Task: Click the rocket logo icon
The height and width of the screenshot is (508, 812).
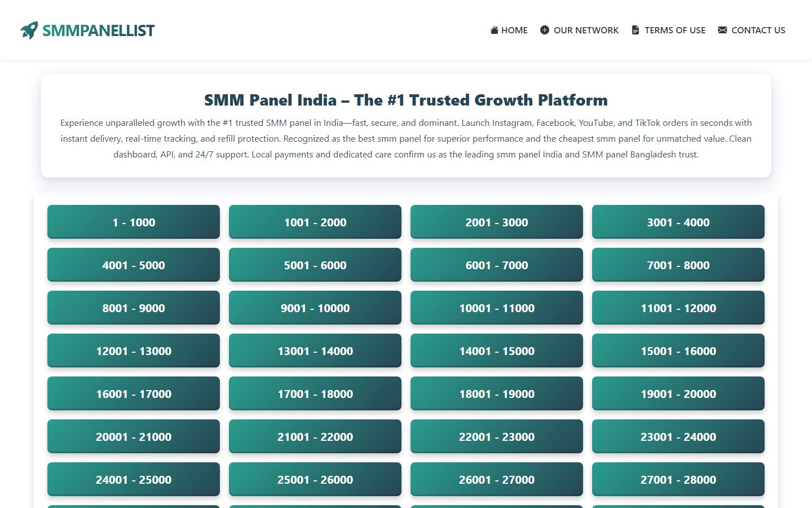Action: [x=29, y=30]
